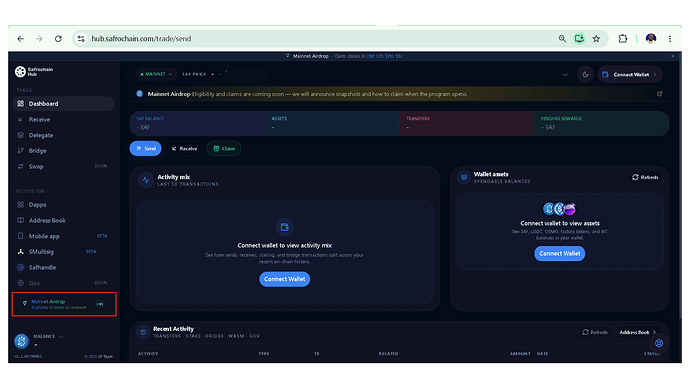Click the browser forward arrow
690x388 pixels.
point(39,39)
